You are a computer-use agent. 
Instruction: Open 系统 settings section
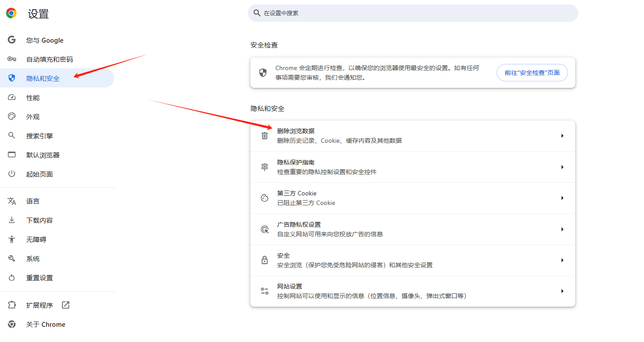click(57, 258)
